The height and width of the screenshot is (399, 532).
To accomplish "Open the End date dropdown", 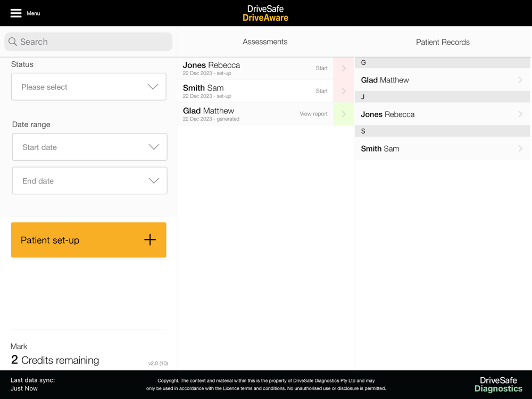I will point(89,180).
